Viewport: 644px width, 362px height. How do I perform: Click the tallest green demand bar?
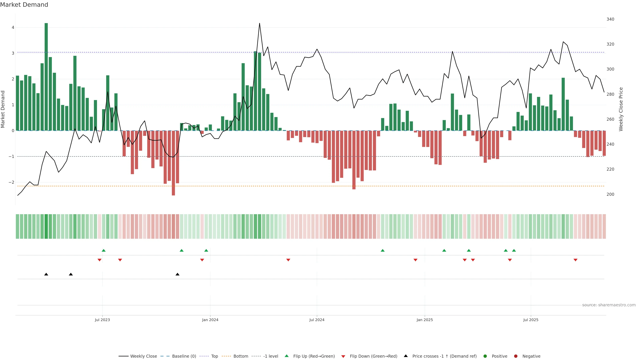tap(46, 75)
